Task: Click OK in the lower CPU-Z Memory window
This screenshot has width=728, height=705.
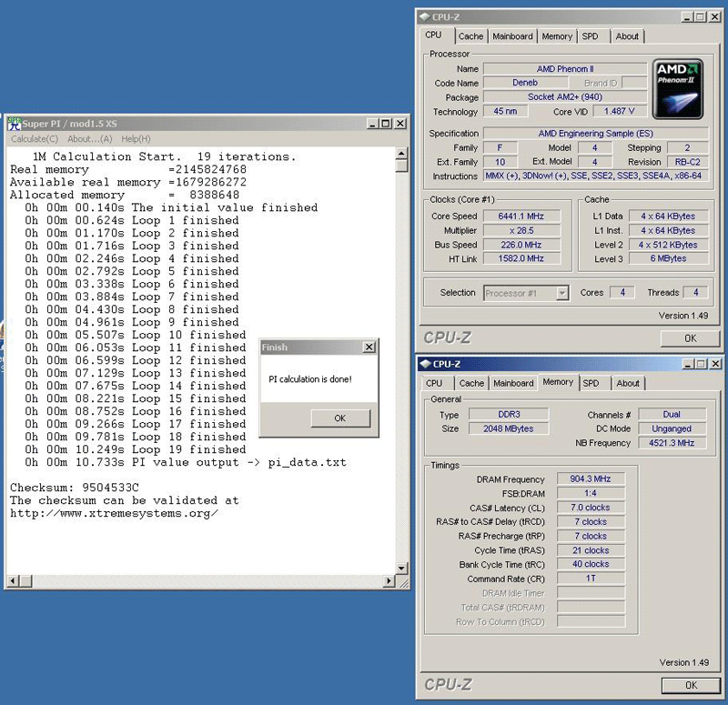Action: coord(690,685)
